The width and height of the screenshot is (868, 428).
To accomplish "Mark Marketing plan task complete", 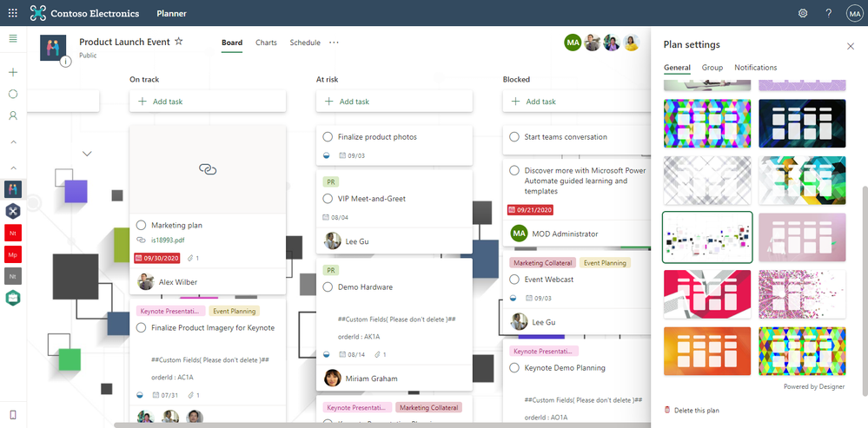I will click(x=141, y=225).
